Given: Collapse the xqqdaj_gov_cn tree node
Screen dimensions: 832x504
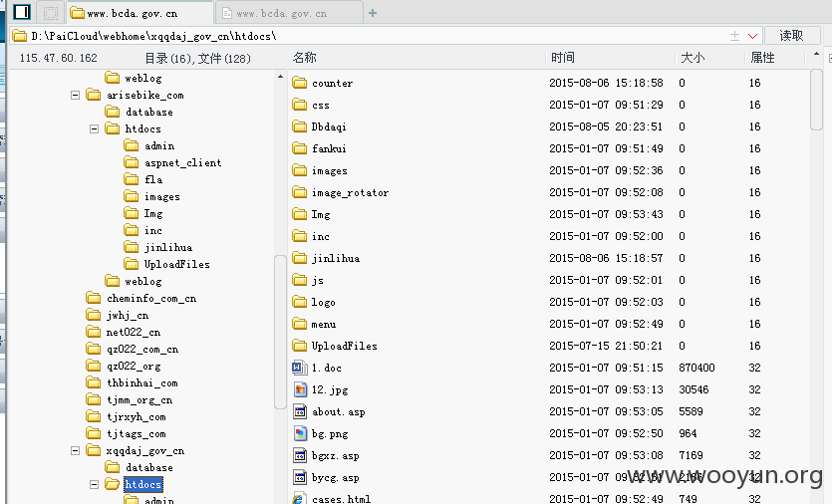Looking at the screenshot, I should [x=76, y=450].
